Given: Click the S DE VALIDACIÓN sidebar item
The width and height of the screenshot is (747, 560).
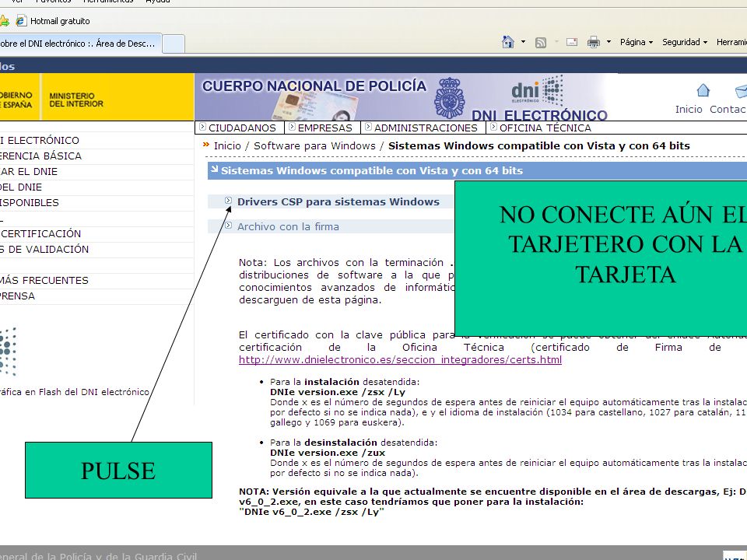Looking at the screenshot, I should click(x=44, y=250).
